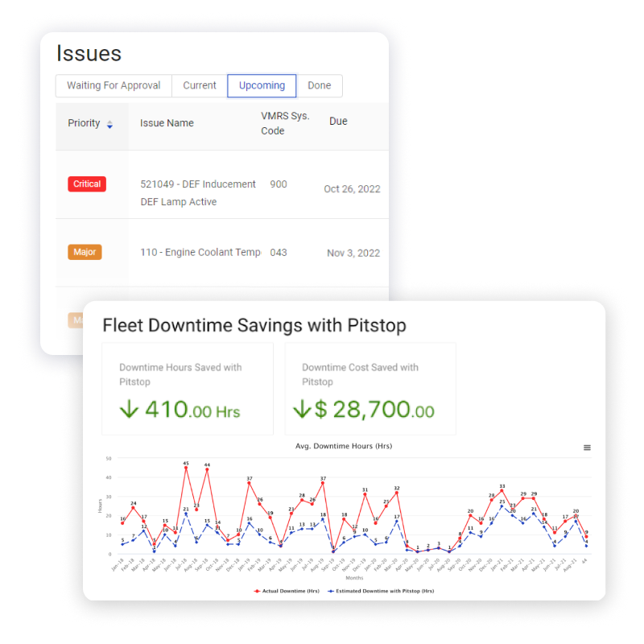Open the Done issues tab
Viewport: 644px width, 644px height.
click(320, 85)
